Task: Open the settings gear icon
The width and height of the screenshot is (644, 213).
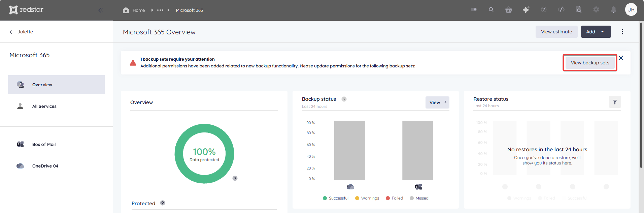Action: pos(596,9)
